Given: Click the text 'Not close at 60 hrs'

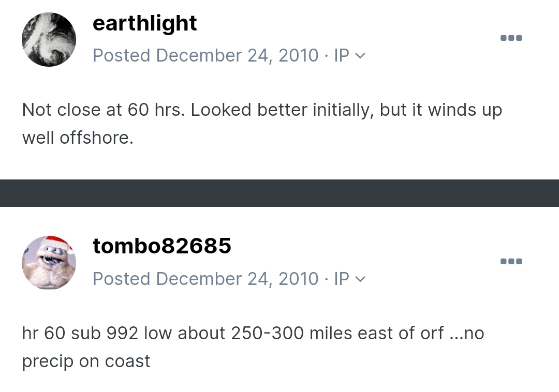Looking at the screenshot, I should 104,110.
